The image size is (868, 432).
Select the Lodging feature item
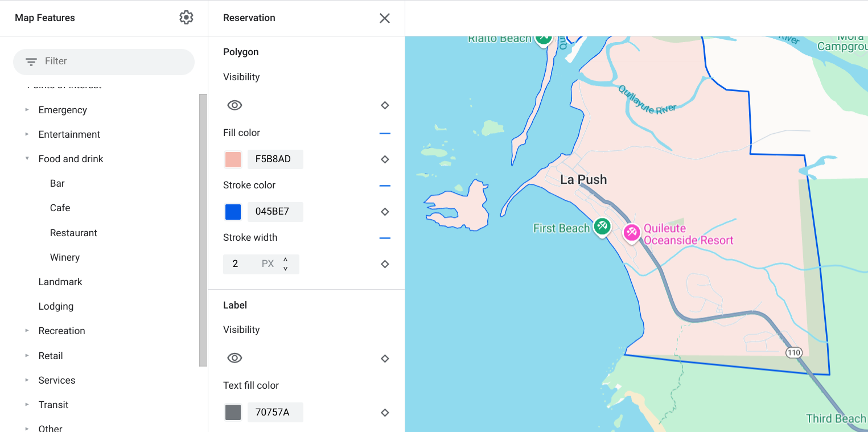pos(56,306)
